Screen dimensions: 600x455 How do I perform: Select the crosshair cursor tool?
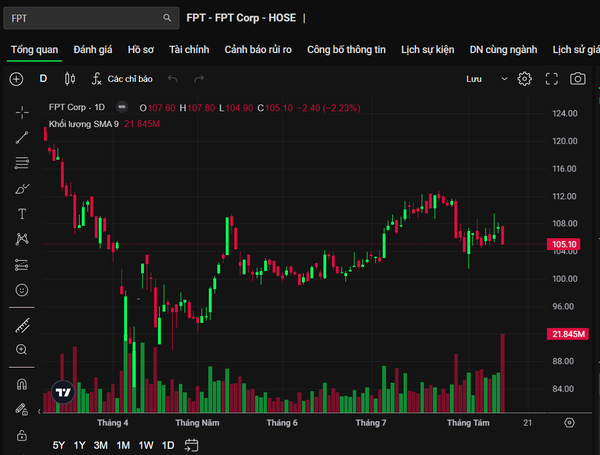coord(22,112)
